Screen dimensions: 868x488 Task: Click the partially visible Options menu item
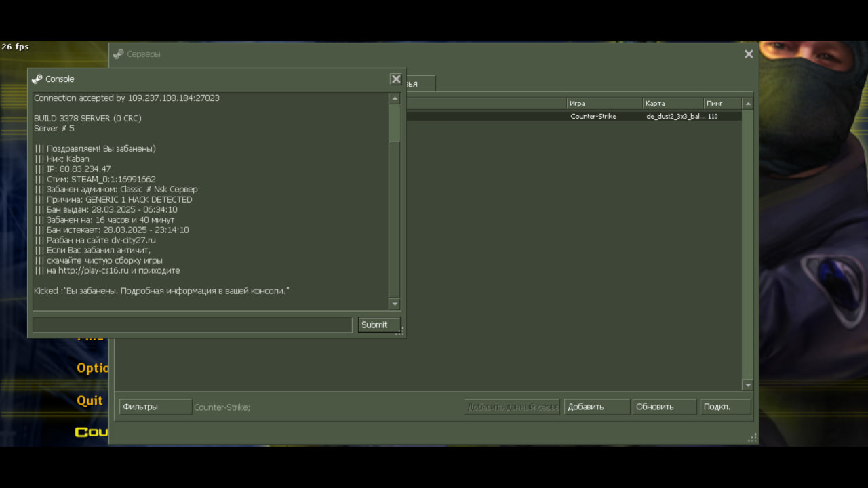click(x=92, y=368)
